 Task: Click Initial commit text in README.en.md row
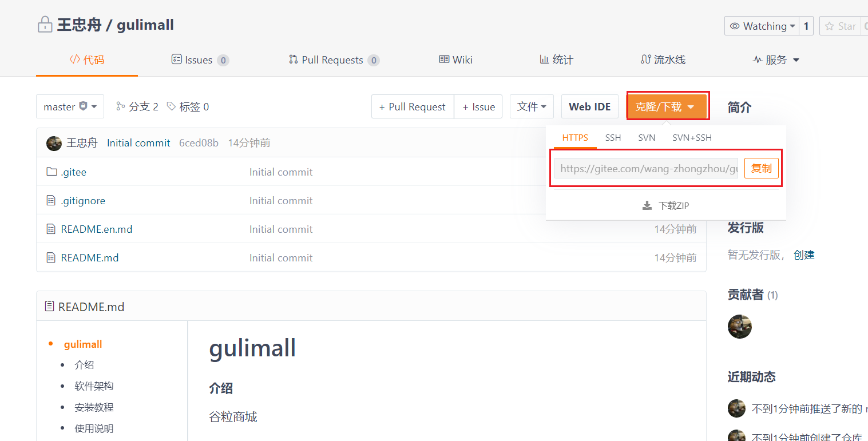281,229
